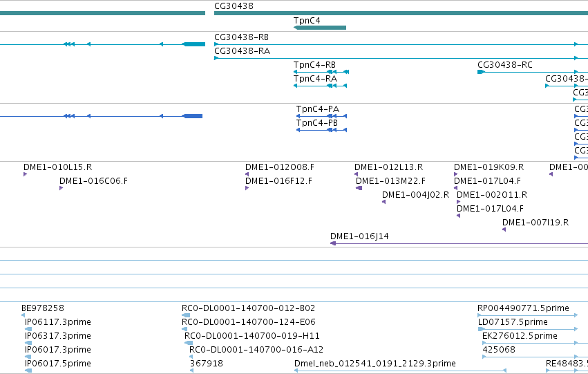
Task: Select EST RC0-DL0001-140700-016-A12
Action: pyautogui.click(x=256, y=350)
